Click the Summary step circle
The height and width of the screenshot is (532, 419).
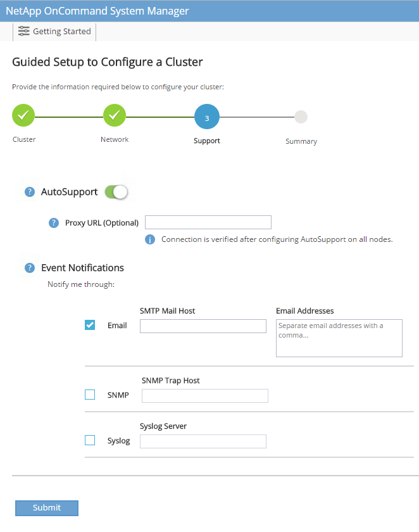[301, 117]
